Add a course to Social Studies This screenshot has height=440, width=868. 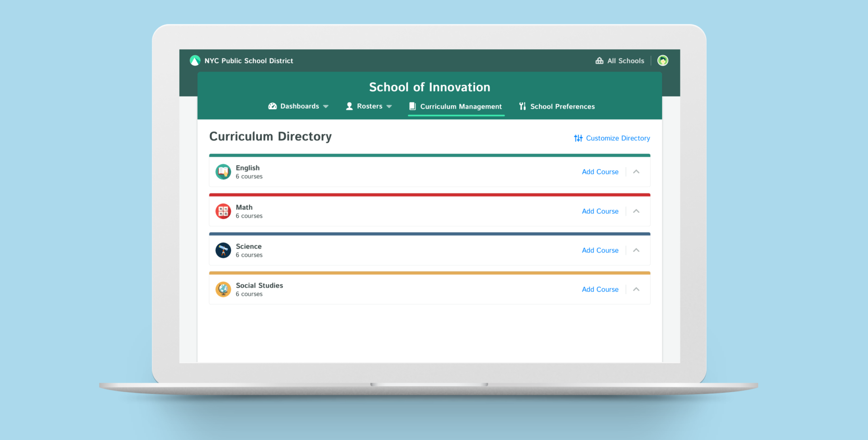(x=600, y=289)
